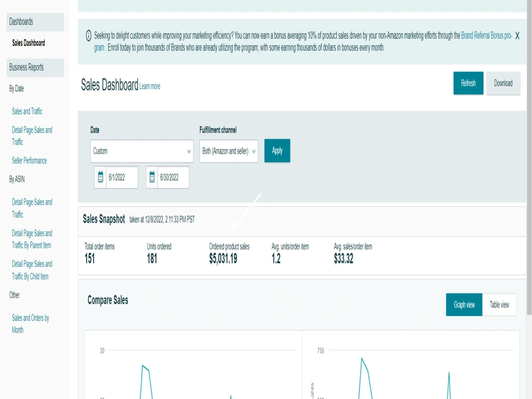The height and width of the screenshot is (399, 532).
Task: Open the Brand Referral Bonus program link
Action: pos(487,36)
